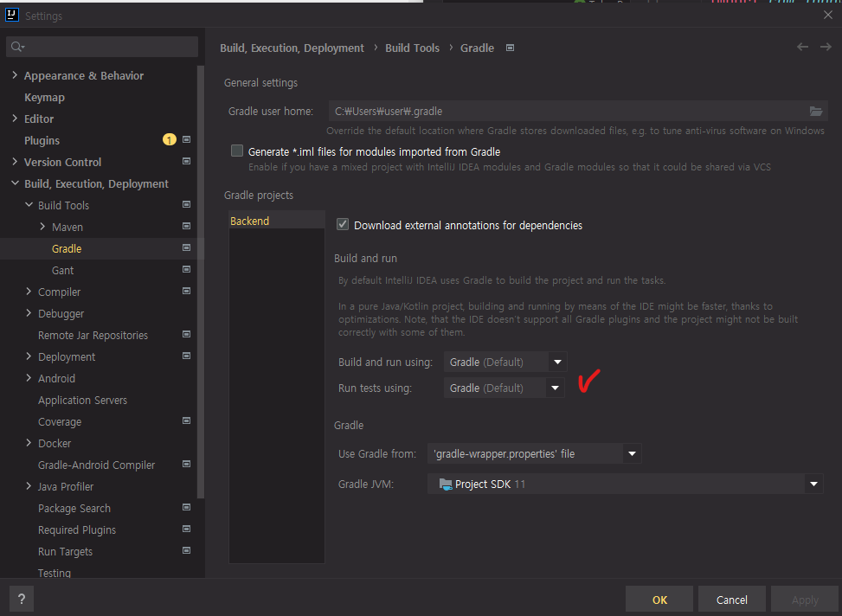Click project settings icon next to Gradle-Android Compiler

point(186,464)
